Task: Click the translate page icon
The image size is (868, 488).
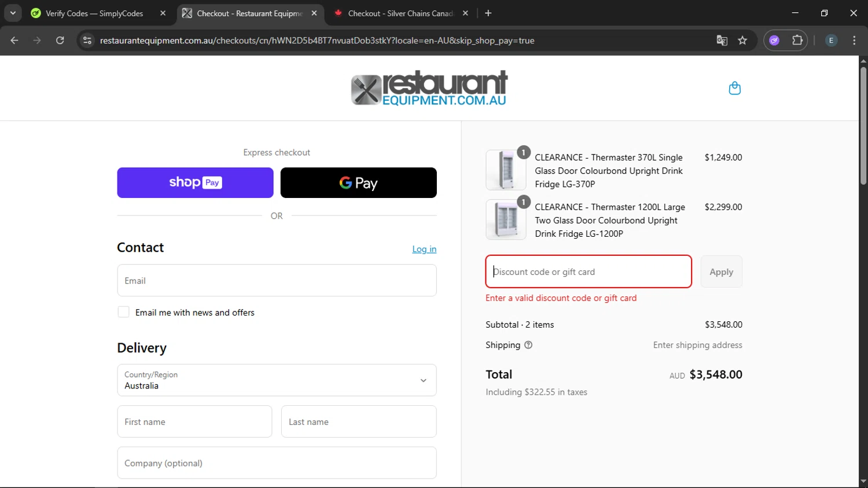Action: point(722,41)
